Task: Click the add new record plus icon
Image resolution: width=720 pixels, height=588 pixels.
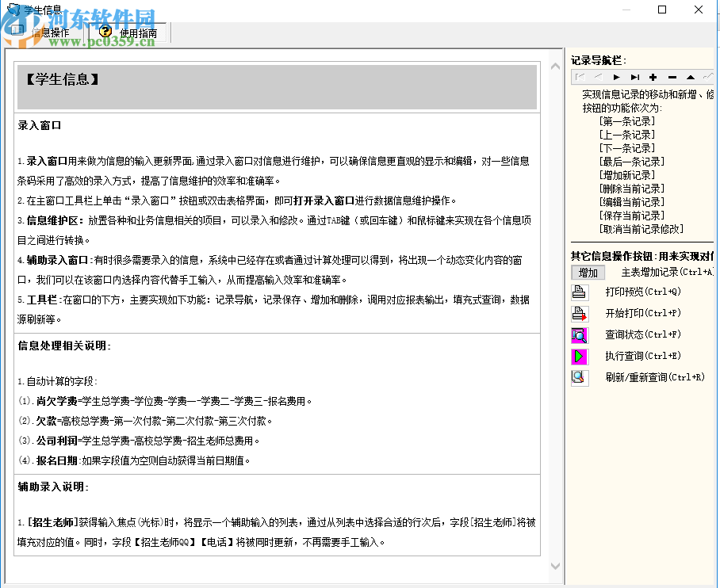Action: 653,77
